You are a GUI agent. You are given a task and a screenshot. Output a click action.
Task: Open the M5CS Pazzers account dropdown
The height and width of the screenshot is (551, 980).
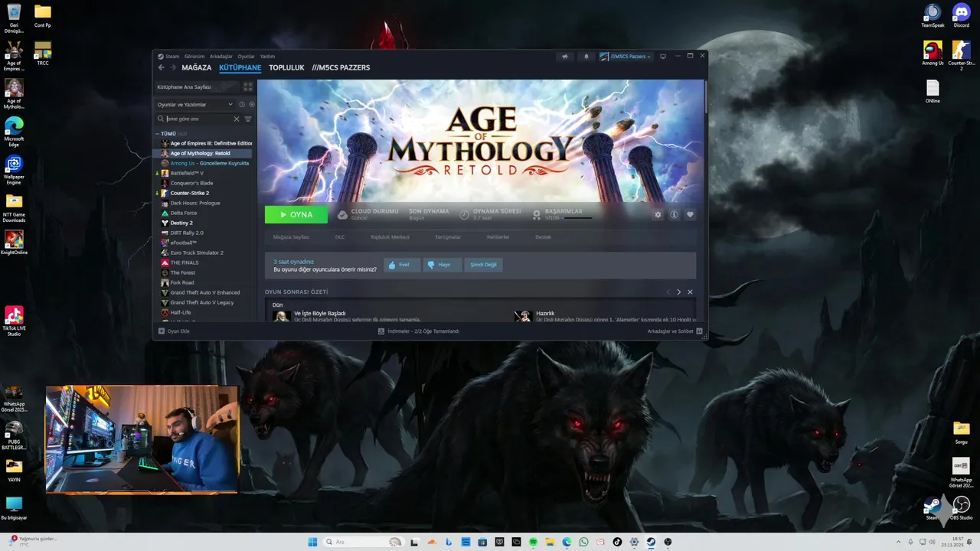(626, 56)
